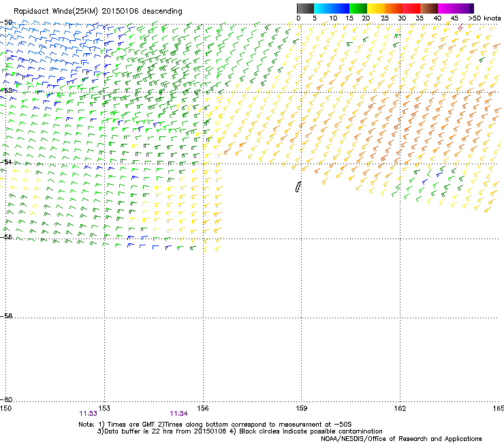The height and width of the screenshot is (443, 504).
Task: Click the purple time label 11:54
Action: (178, 414)
